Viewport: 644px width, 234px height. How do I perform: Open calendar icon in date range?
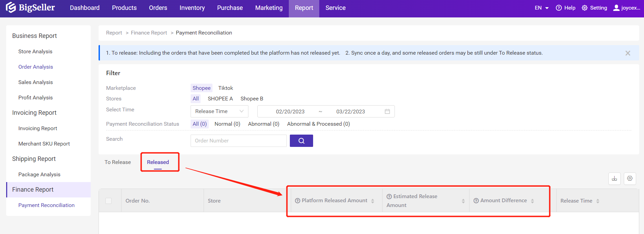(x=387, y=111)
